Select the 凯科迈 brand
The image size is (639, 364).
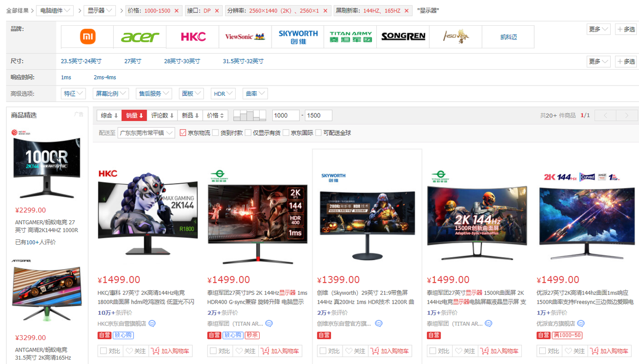pyautogui.click(x=508, y=37)
